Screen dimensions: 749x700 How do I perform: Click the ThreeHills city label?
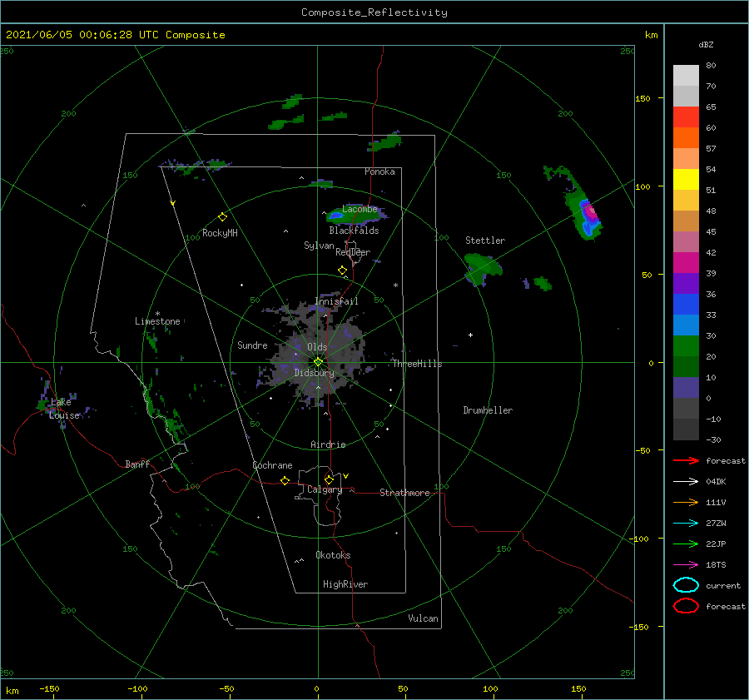[417, 364]
